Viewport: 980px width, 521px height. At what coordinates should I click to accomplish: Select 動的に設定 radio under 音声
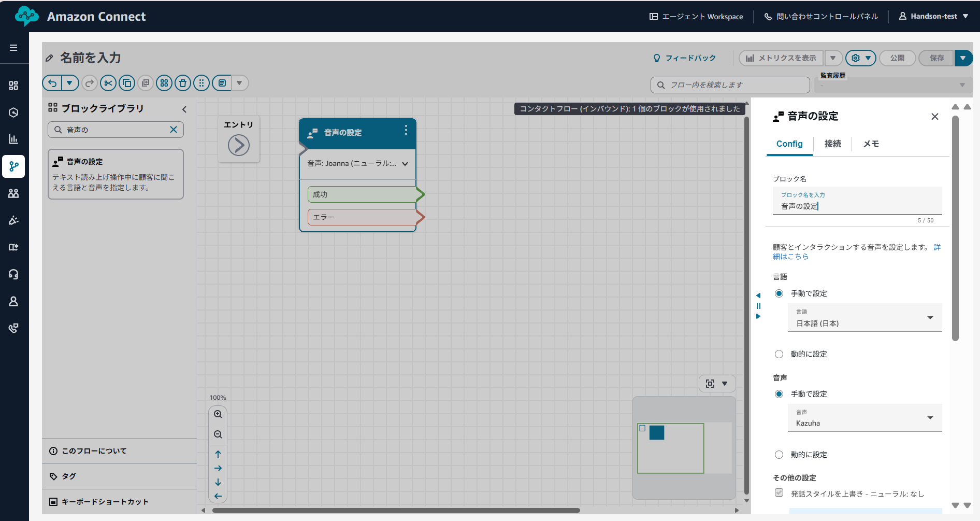click(779, 455)
